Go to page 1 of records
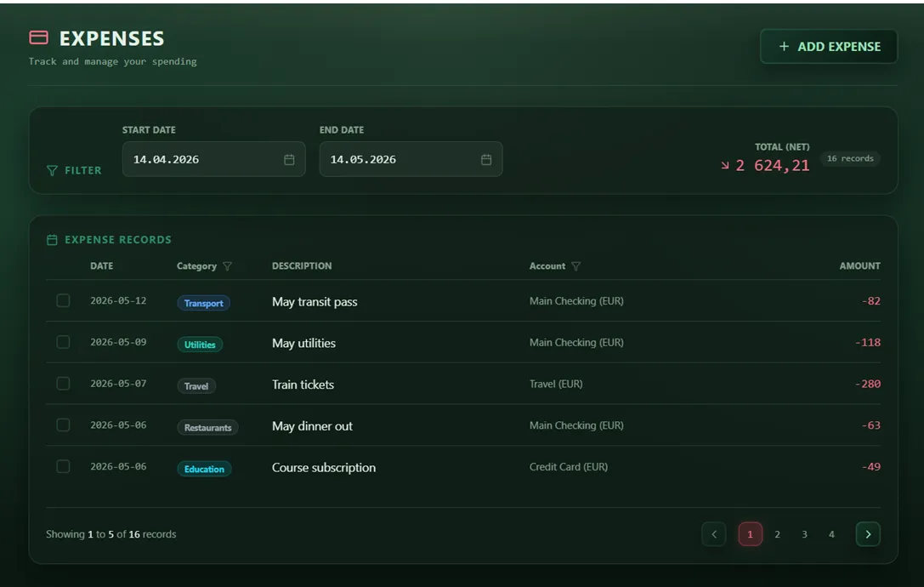The image size is (924, 587). pyautogui.click(x=750, y=534)
